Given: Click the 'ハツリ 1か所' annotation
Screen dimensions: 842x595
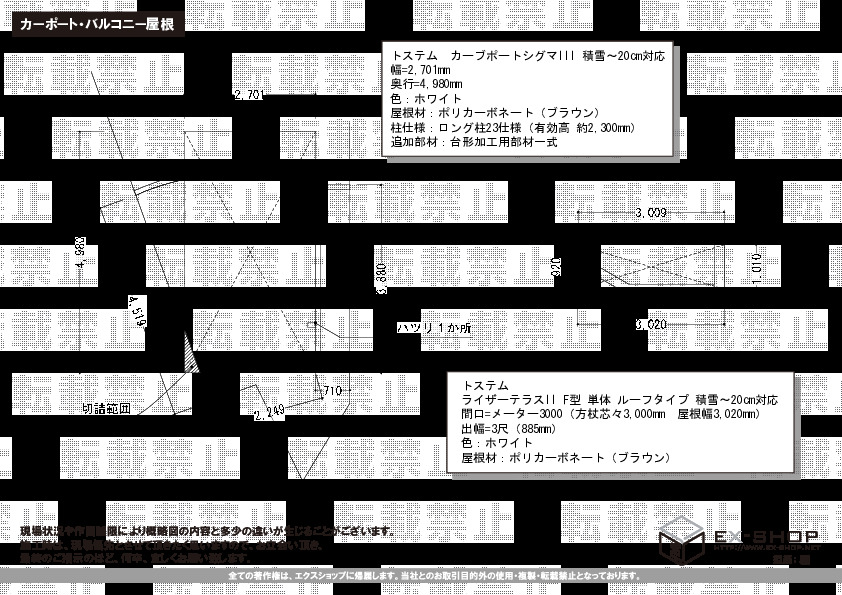Looking at the screenshot, I should pos(434,328).
